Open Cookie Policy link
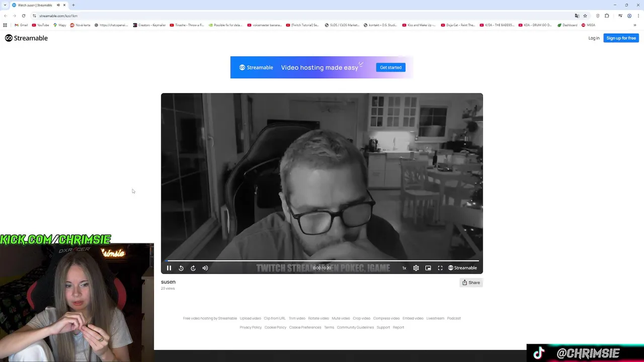 [x=275, y=327]
